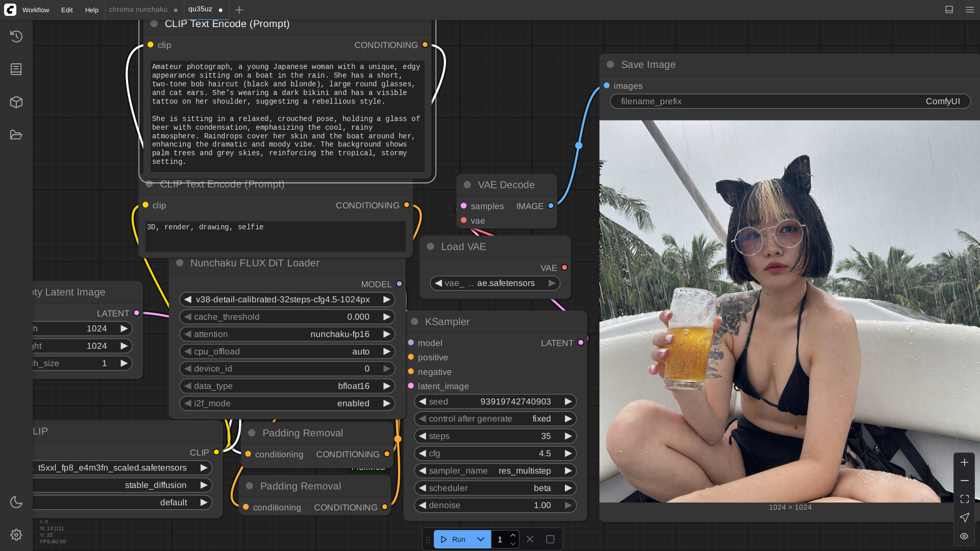Viewport: 980px width, 551px height.
Task: Click the negative prompt text box
Action: point(276,236)
